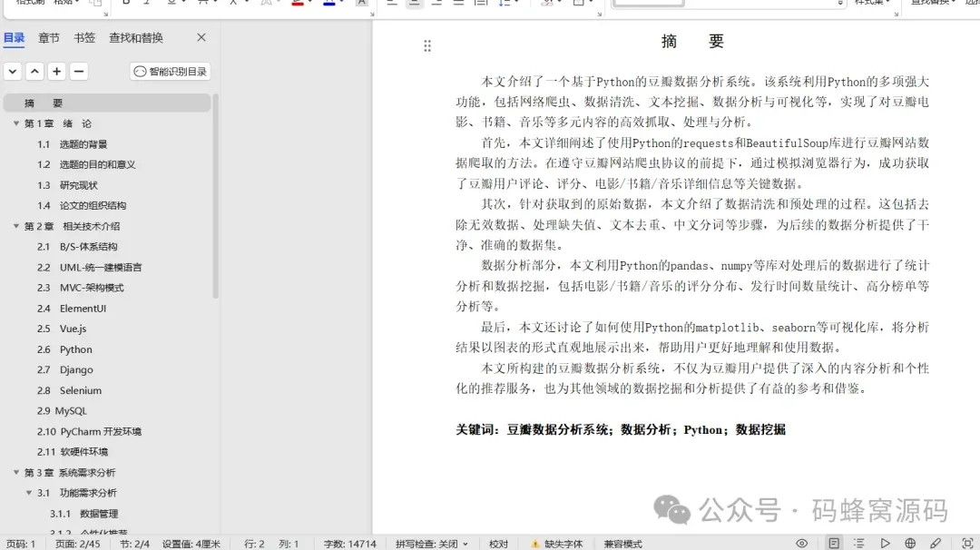Click the plus button to promote heading level
The height and width of the screenshot is (550, 980).
57,72
